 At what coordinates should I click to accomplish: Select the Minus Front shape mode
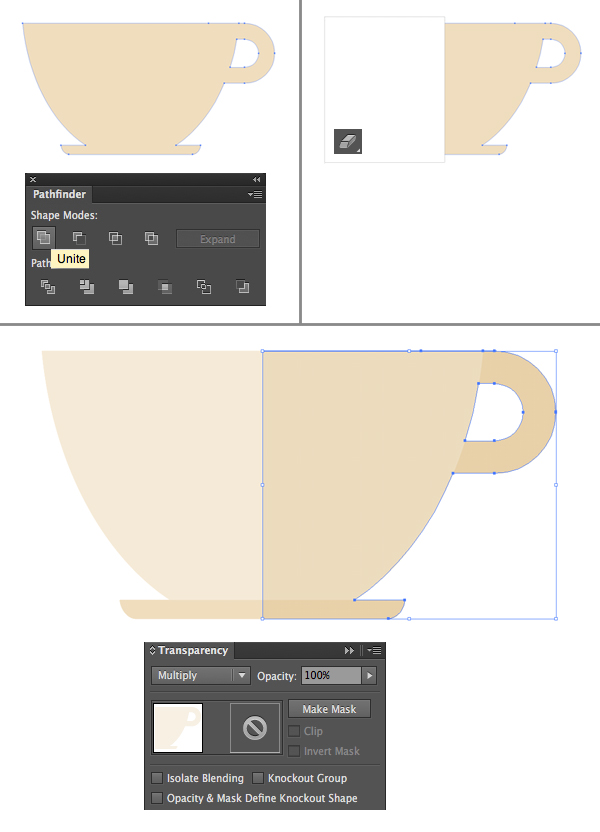tap(79, 238)
